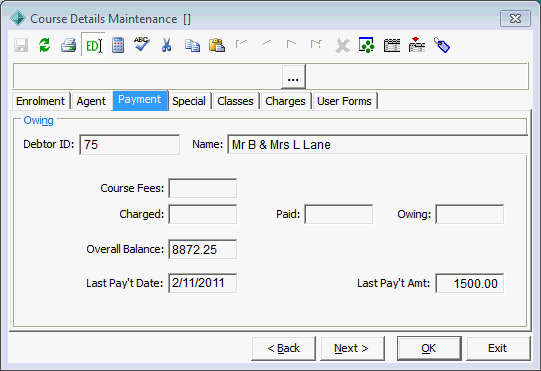This screenshot has width=541, height=371.
Task: Click the Name field with Mr B & Mrs L Lane
Action: tap(377, 145)
